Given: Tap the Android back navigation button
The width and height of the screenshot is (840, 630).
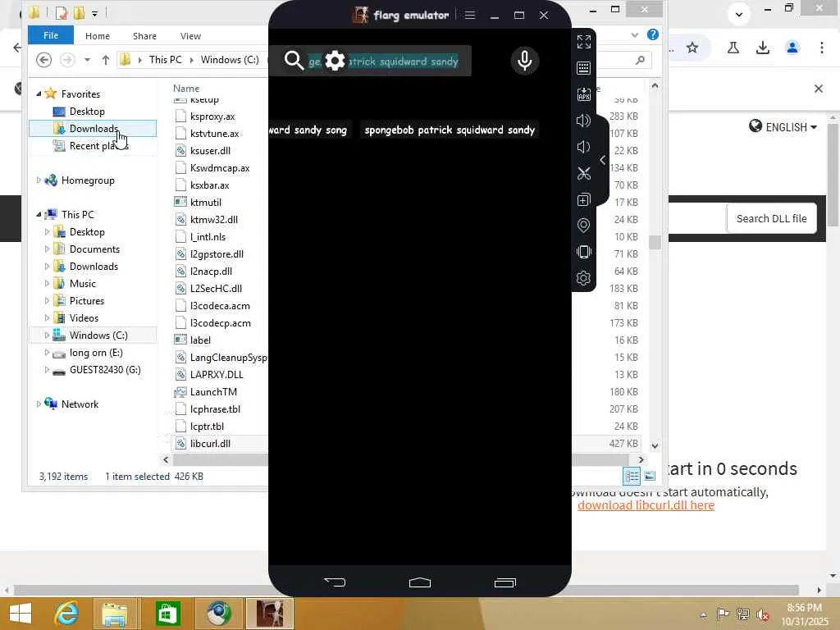Looking at the screenshot, I should [x=335, y=582].
